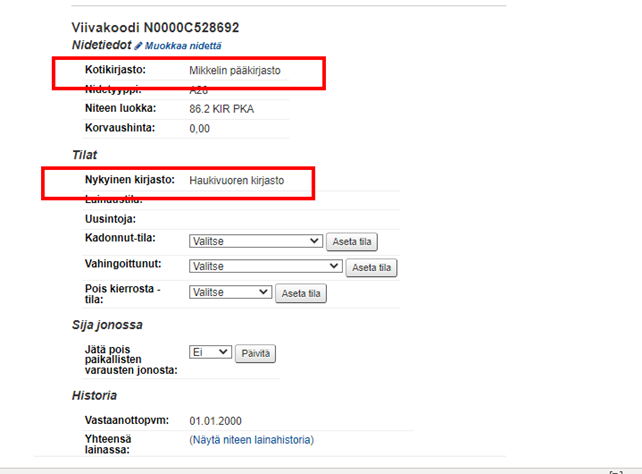Click Aseta tila for Kadonnut-tila

click(x=352, y=242)
